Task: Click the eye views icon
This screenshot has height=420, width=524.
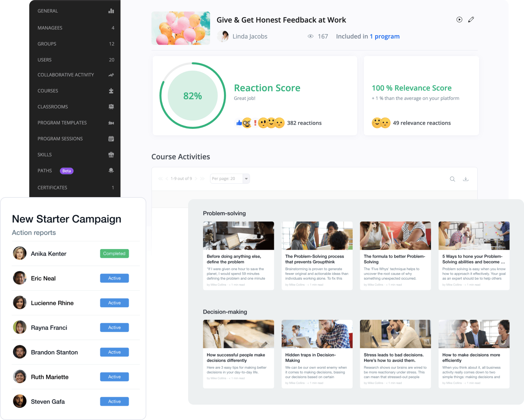Action: click(310, 36)
